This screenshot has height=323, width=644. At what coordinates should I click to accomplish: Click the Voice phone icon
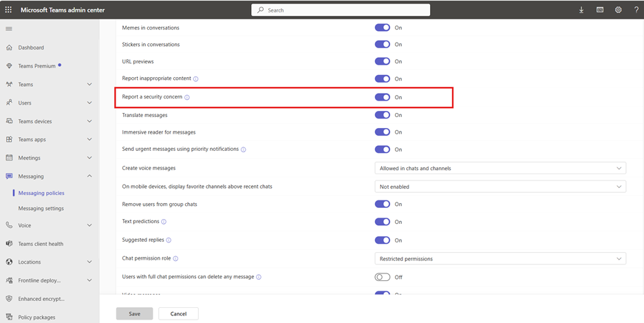pyautogui.click(x=9, y=225)
